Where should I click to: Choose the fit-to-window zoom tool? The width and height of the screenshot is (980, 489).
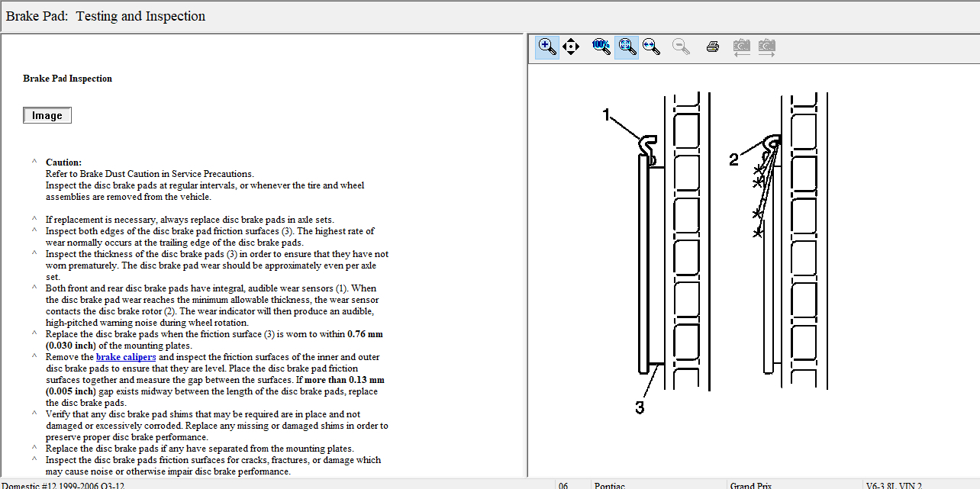(x=627, y=47)
